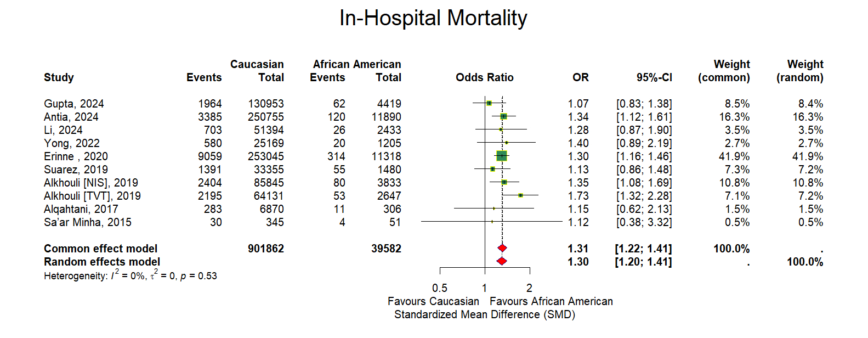Image resolution: width=868 pixels, height=338 pixels.
Task: Click the Gupta 2024 square plot marker
Action: pyautogui.click(x=489, y=103)
